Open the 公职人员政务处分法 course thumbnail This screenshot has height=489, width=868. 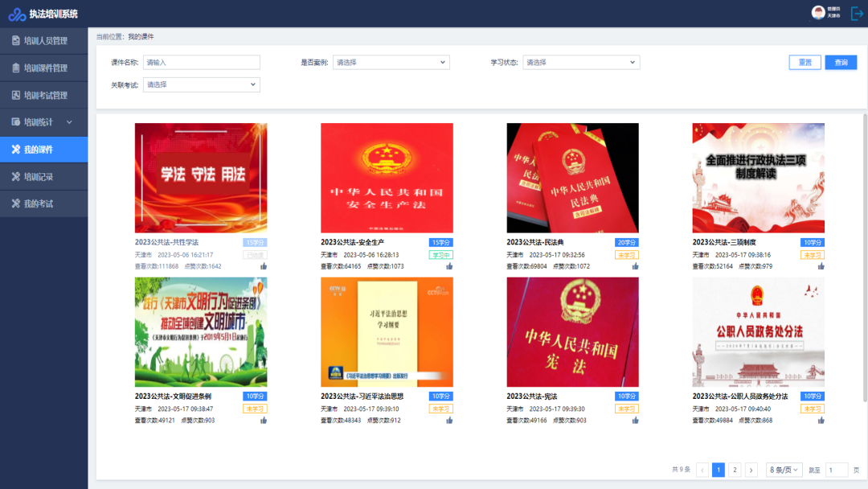click(x=759, y=331)
